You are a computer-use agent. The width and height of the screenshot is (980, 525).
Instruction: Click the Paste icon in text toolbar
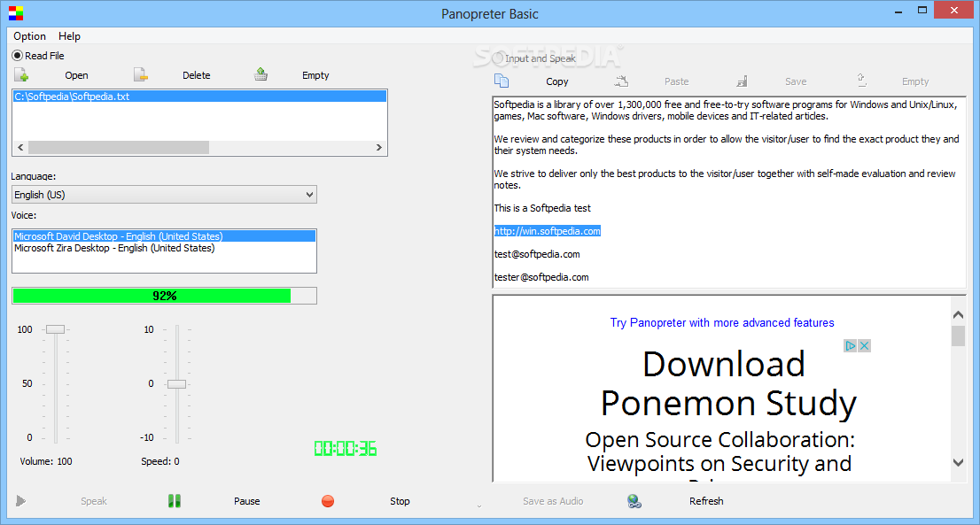tap(621, 81)
